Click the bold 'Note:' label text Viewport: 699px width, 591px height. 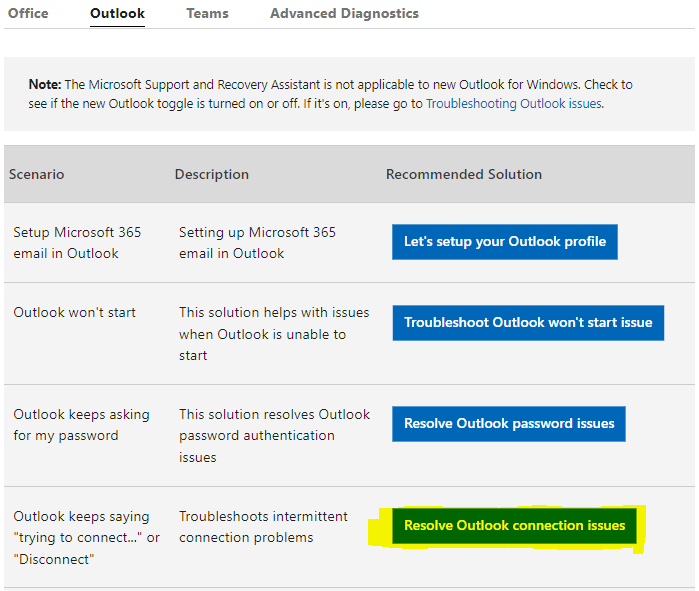(x=45, y=85)
